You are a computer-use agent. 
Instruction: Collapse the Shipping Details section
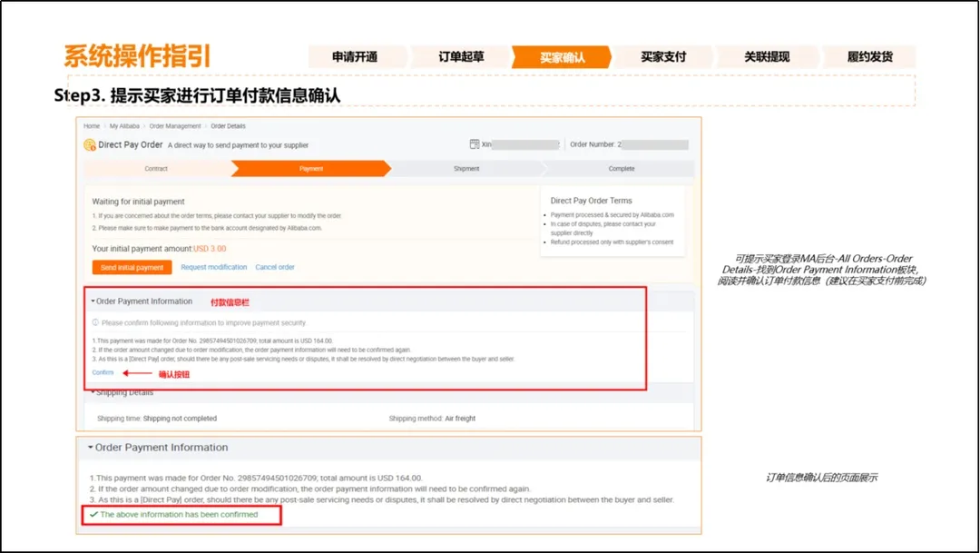click(x=91, y=392)
